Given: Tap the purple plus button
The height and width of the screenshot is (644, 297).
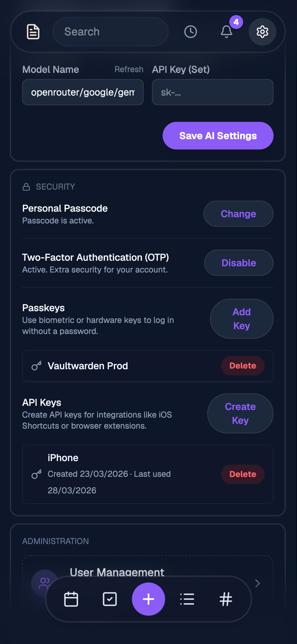Looking at the screenshot, I should (148, 599).
